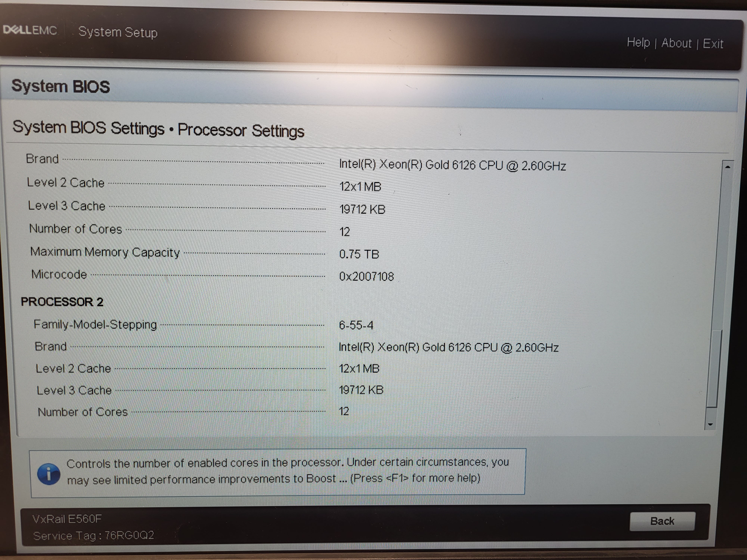Select Level 3 Cache label above Microcode
This screenshot has width=747, height=560.
pyautogui.click(x=67, y=206)
